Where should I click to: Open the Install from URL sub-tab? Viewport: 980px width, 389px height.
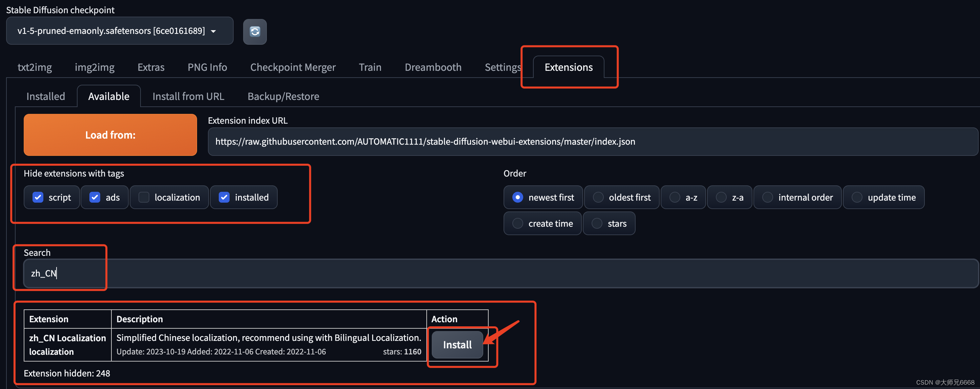pos(188,96)
